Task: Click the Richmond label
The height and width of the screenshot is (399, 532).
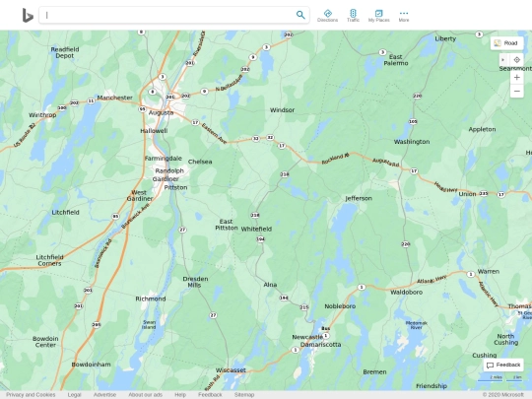Action: pos(151,299)
